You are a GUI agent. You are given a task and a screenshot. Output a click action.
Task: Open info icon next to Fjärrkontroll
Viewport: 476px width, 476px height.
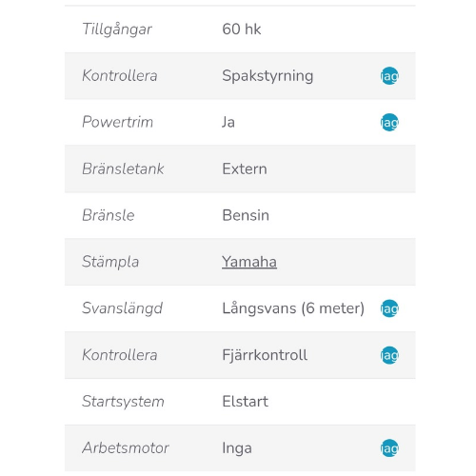click(x=389, y=355)
